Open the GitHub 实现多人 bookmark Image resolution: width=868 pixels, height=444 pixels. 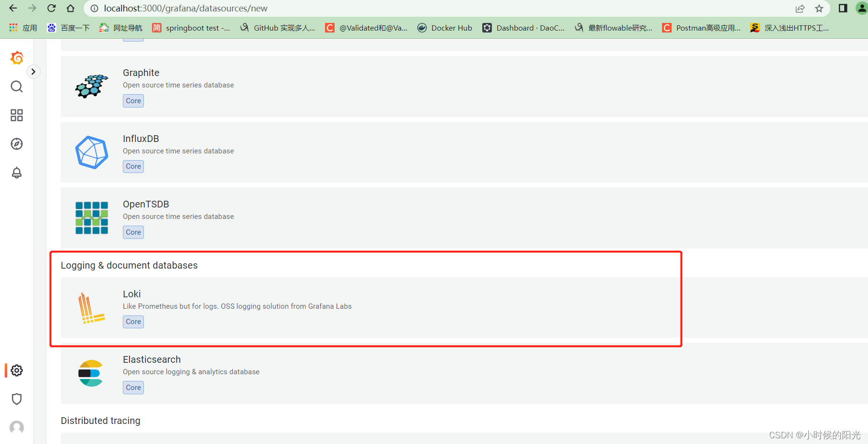(278, 27)
